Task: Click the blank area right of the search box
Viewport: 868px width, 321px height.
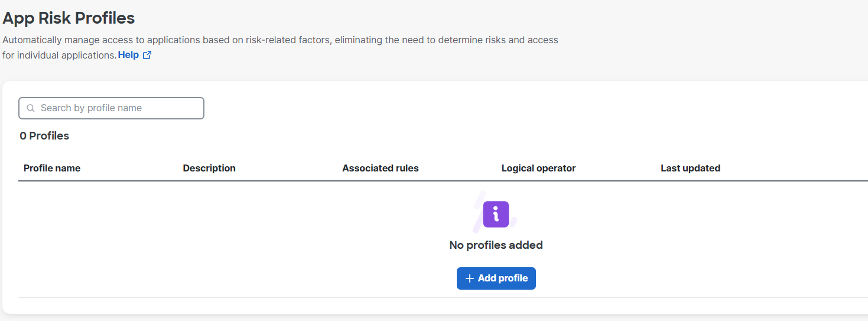Action: point(473,108)
